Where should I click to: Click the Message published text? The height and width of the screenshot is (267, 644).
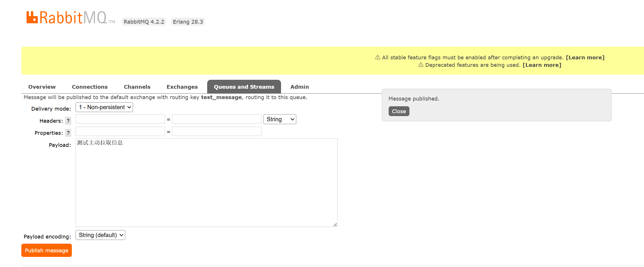[x=414, y=99]
